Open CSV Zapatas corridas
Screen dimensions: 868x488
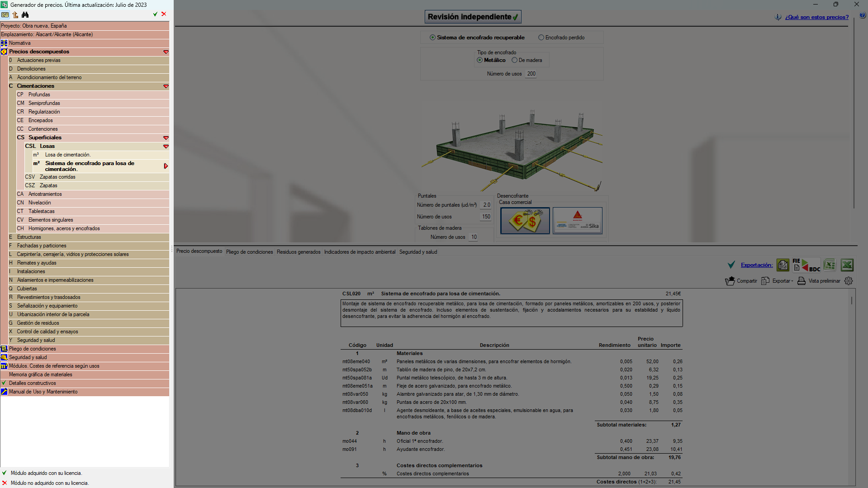point(97,177)
